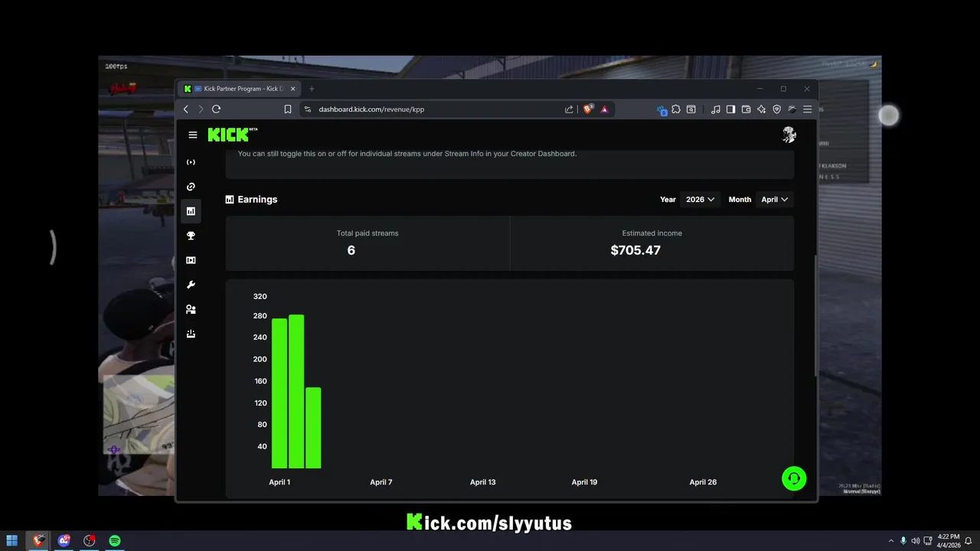This screenshot has height=551, width=980.
Task: Reload the Kick dashboard page
Action: pos(216,109)
